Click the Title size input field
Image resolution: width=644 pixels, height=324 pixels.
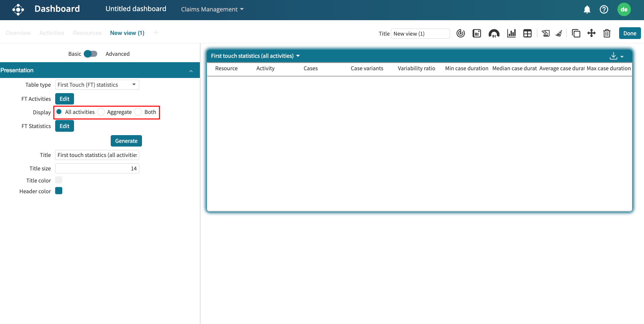(97, 168)
